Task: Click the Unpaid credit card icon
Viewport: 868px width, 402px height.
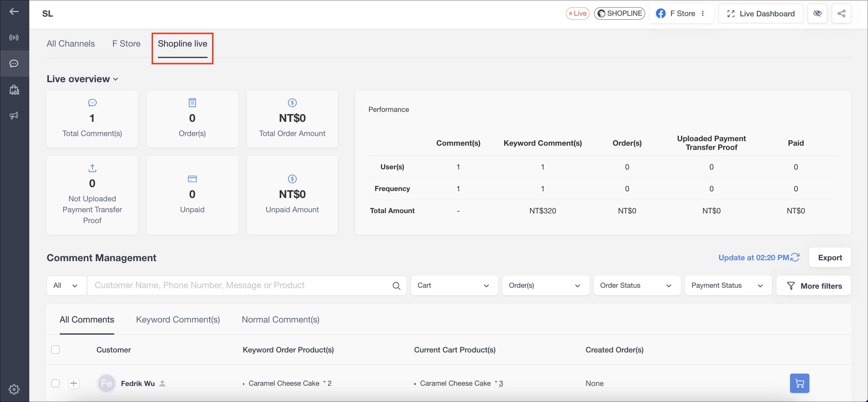Action: pos(192,179)
